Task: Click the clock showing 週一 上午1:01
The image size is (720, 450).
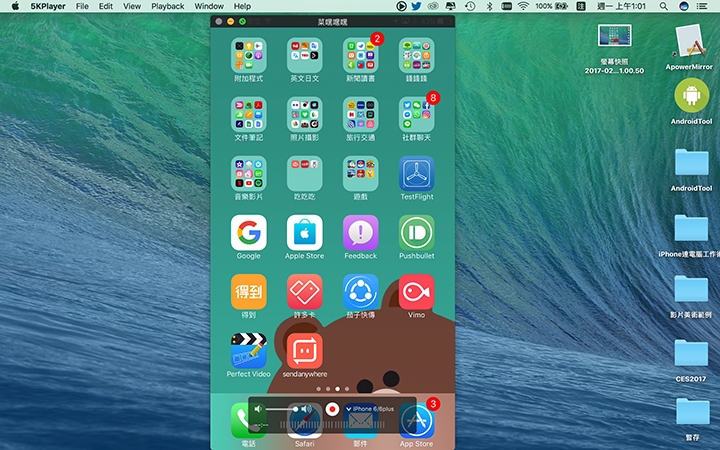Action: pos(621,6)
